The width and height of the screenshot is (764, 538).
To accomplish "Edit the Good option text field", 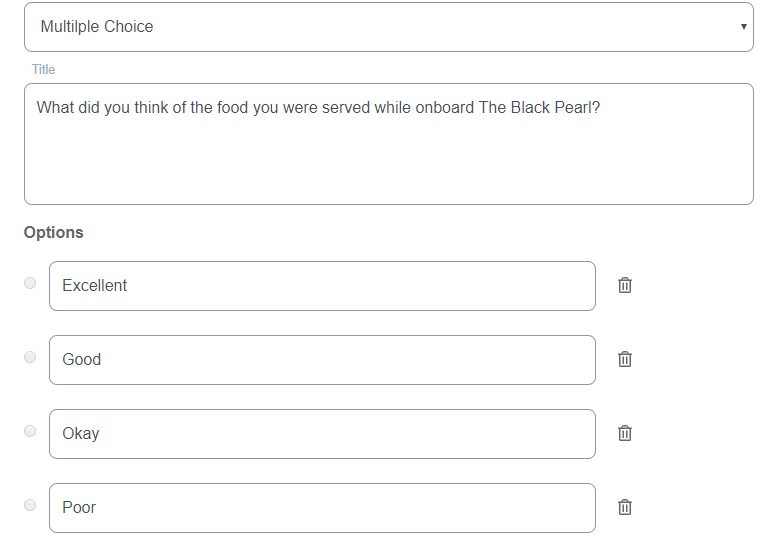I will click(322, 360).
